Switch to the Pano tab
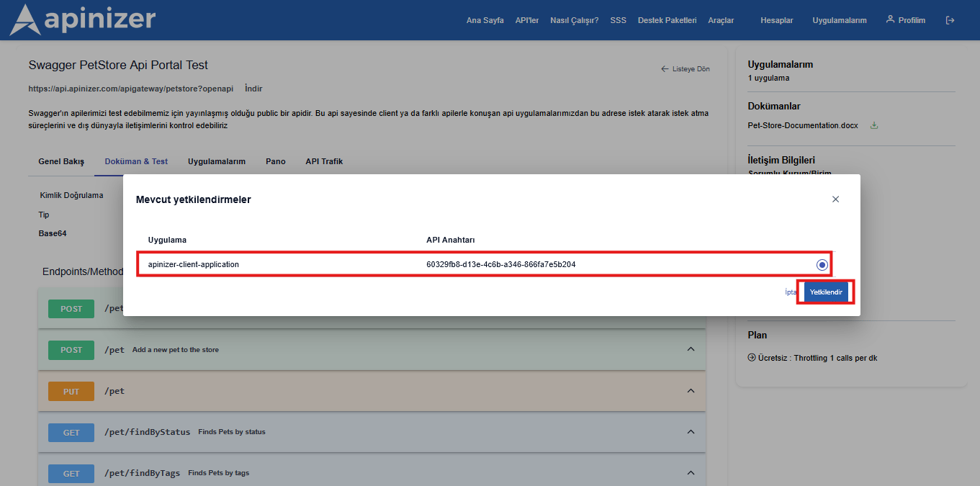Viewport: 980px width, 486px height. [x=276, y=161]
